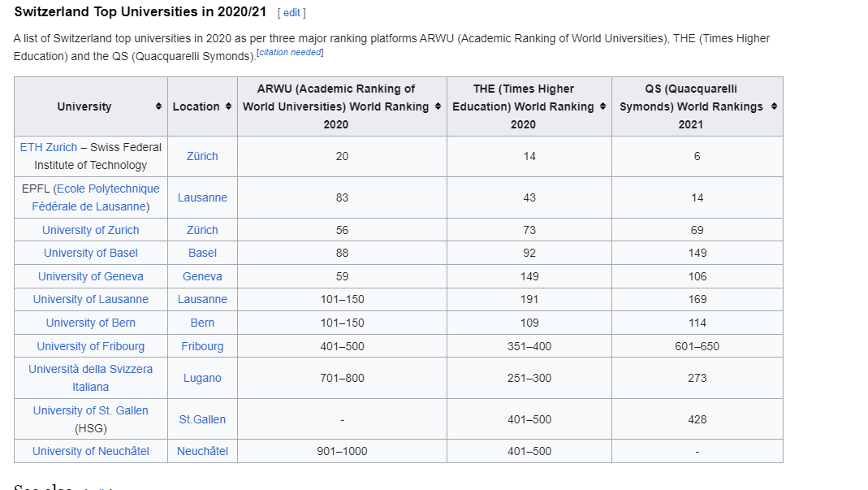Open the Geneva location link
Image resolution: width=868 pixels, height=490 pixels.
[x=203, y=276]
